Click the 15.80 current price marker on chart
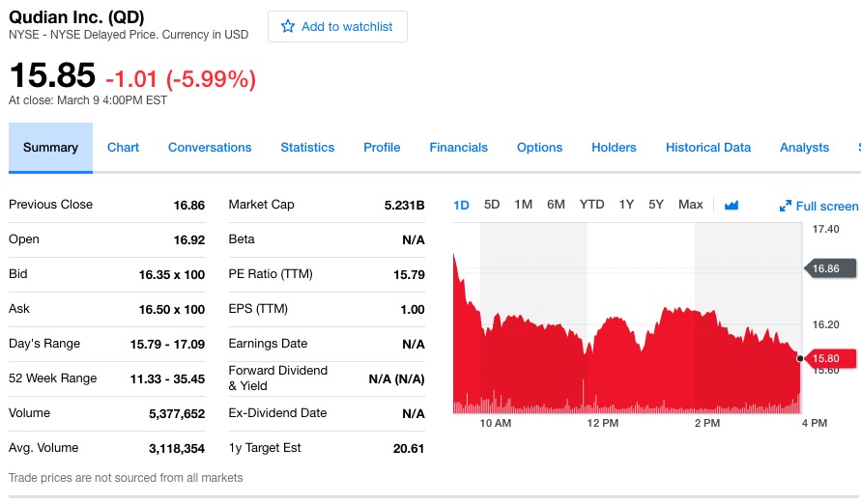This screenshot has height=504, width=861. tap(829, 358)
